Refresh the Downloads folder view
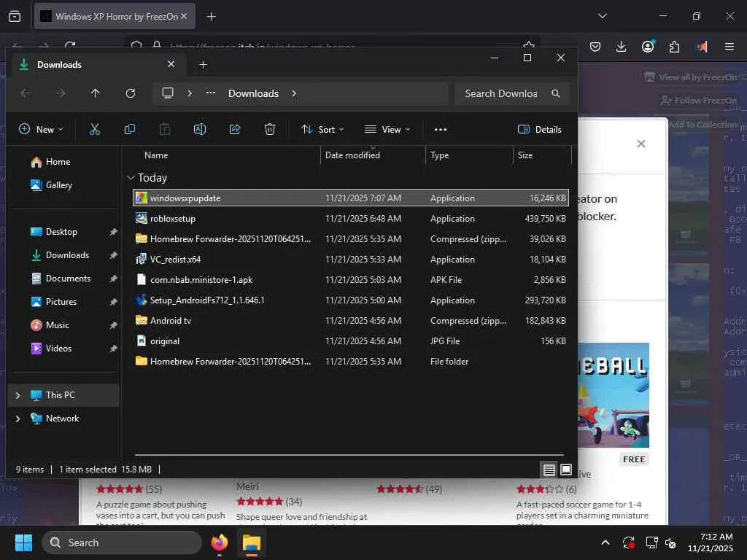 coord(131,93)
